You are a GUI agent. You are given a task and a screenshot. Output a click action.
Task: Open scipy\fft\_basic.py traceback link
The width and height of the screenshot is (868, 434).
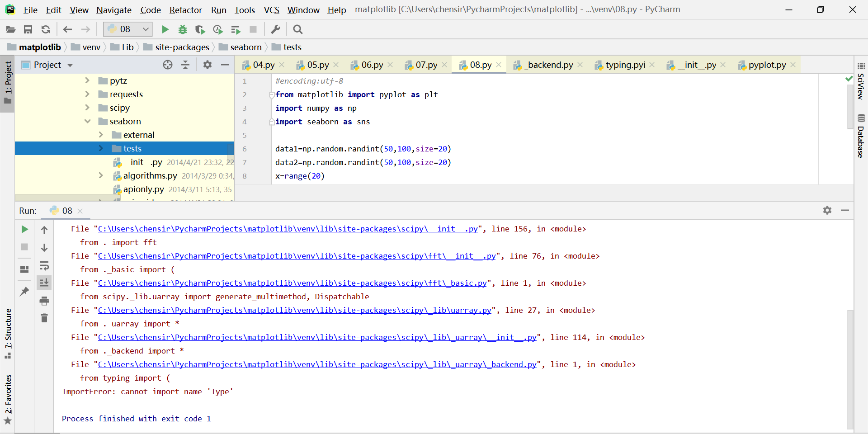pos(292,283)
